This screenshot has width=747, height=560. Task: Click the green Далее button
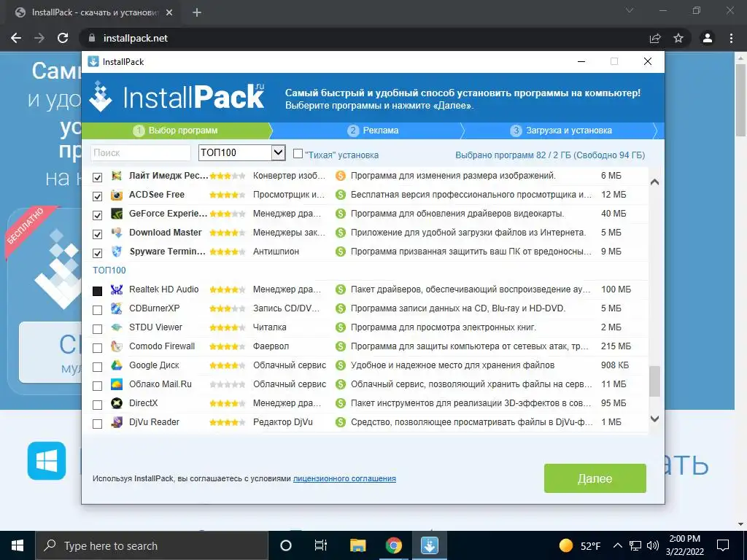[595, 478]
